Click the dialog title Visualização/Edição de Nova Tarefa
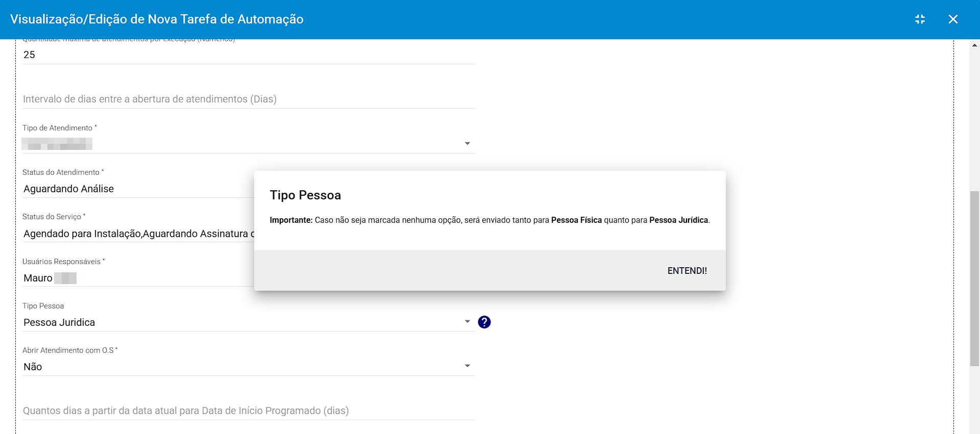This screenshot has width=980, height=434. [157, 19]
